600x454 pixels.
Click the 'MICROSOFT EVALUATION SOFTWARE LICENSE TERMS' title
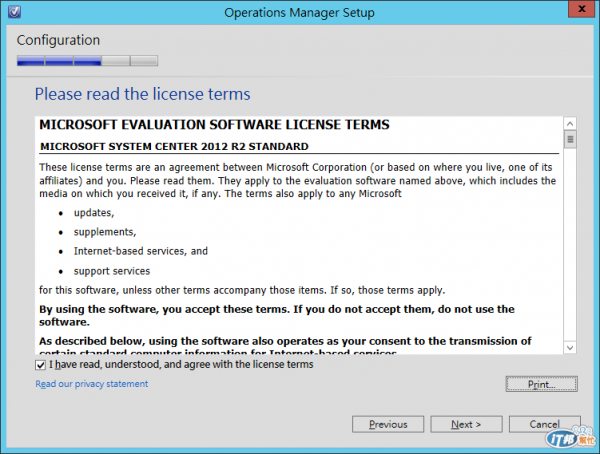coord(214,125)
